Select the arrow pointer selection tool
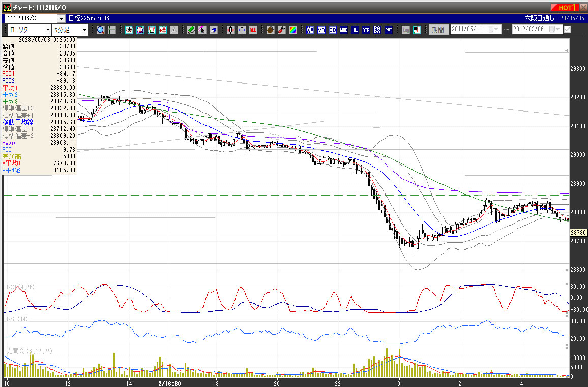The height and width of the screenshot is (387, 588). 202,30
